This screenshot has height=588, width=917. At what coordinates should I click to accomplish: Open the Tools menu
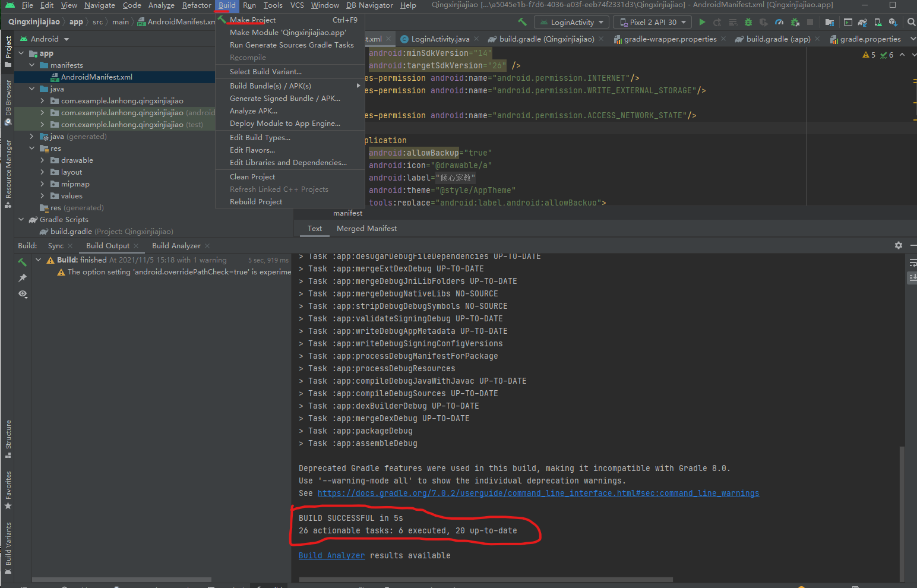[273, 5]
